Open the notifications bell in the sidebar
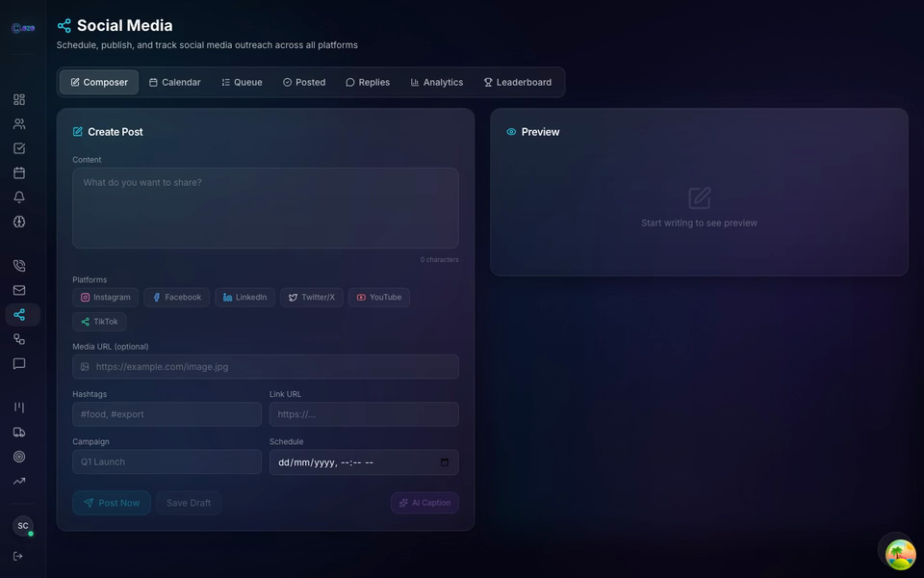The height and width of the screenshot is (578, 924). pyautogui.click(x=19, y=197)
